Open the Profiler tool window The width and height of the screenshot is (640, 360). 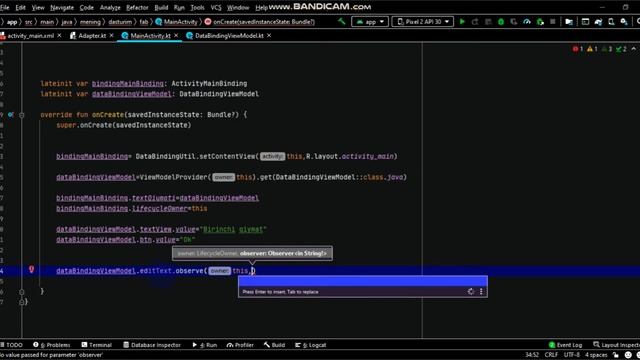(240, 345)
